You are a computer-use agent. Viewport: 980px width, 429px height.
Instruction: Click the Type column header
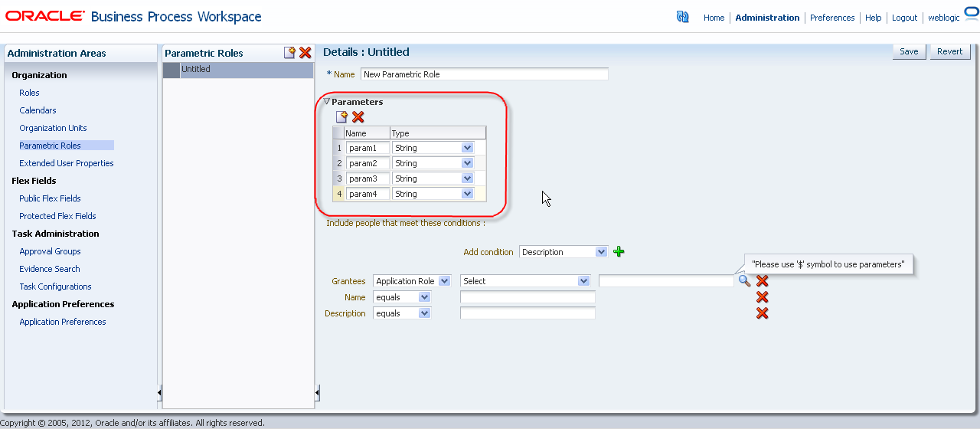click(437, 133)
